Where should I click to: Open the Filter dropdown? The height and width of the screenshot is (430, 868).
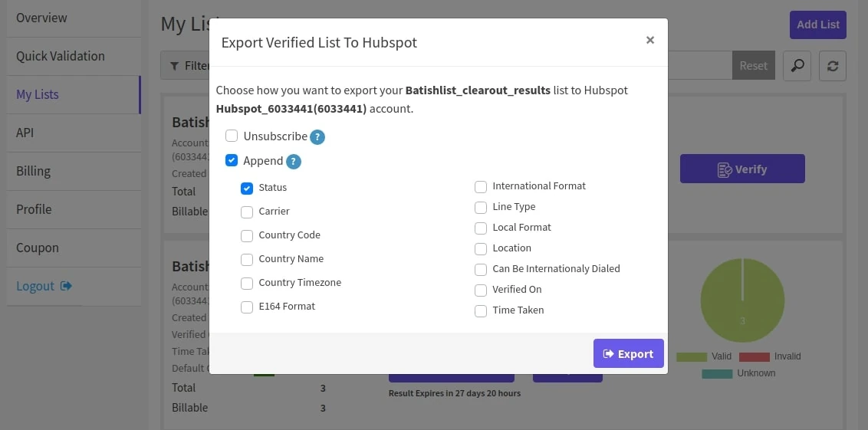186,66
